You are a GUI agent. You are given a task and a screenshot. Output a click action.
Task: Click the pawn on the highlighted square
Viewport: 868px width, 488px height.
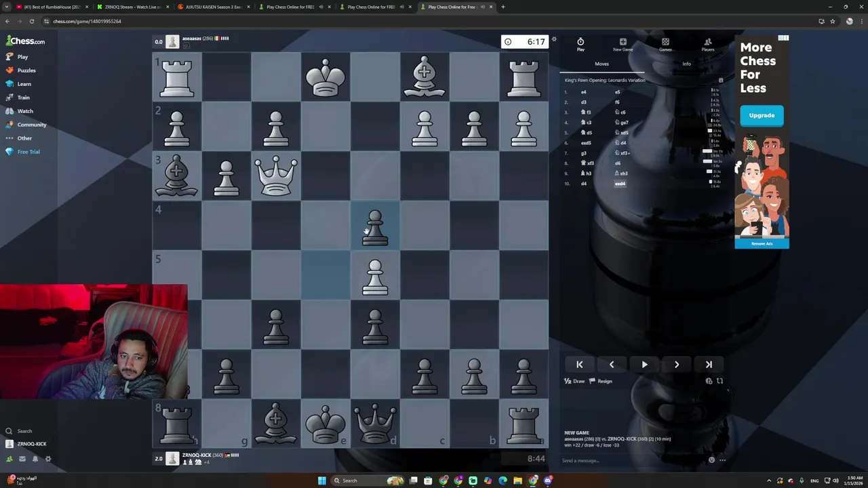(x=375, y=227)
